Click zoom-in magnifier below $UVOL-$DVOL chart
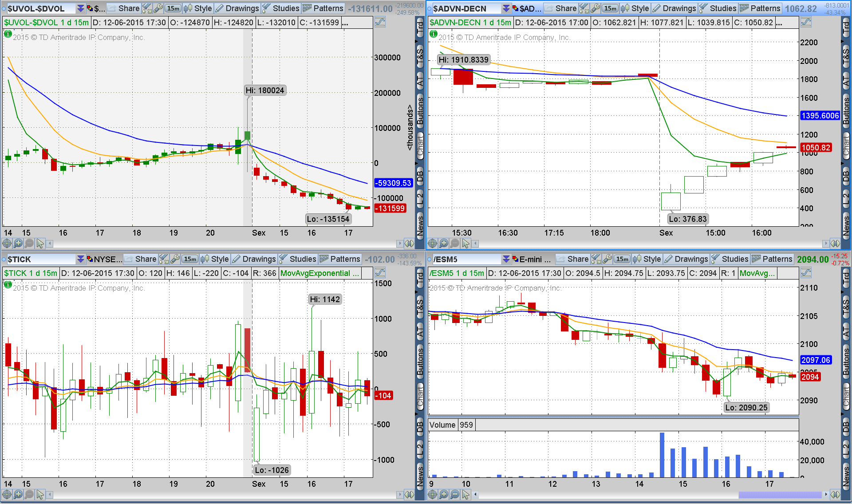This screenshot has width=852, height=504. pos(18,243)
